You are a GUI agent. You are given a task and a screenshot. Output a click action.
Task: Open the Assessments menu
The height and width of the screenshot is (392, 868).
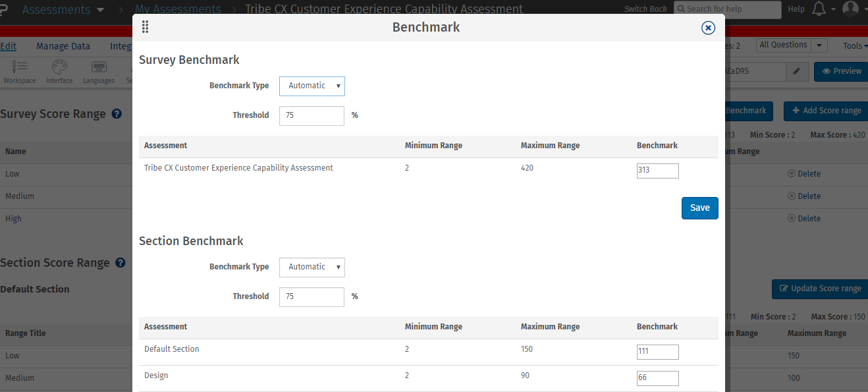[x=63, y=10]
